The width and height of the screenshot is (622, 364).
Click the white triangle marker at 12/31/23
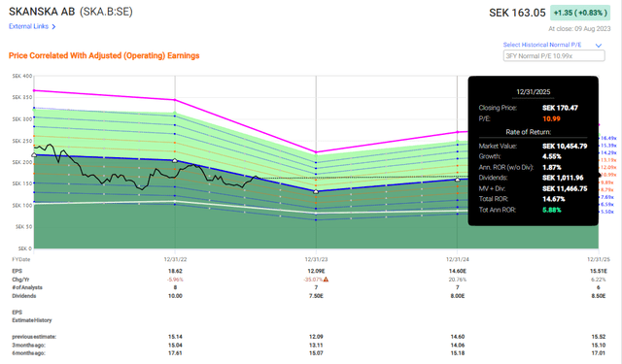click(316, 191)
